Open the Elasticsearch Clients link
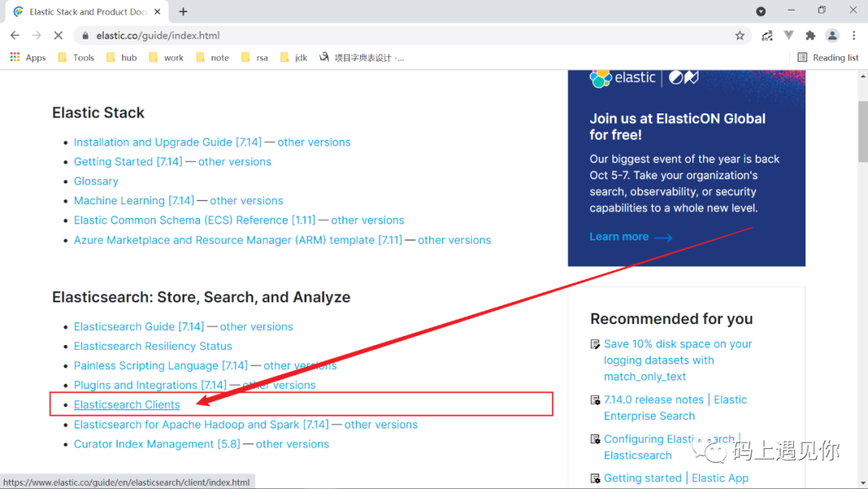The image size is (868, 489). coord(127,405)
